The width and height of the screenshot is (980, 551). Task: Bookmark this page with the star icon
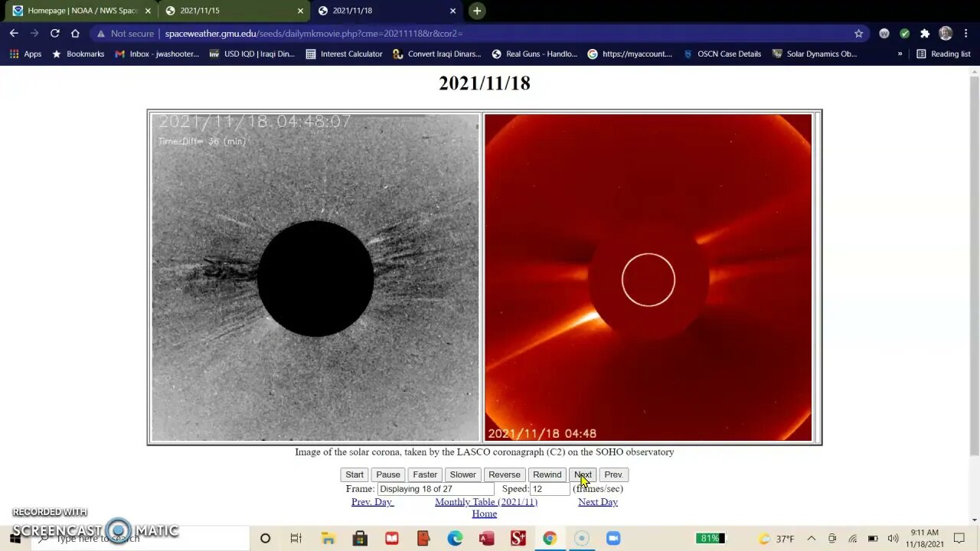point(858,34)
